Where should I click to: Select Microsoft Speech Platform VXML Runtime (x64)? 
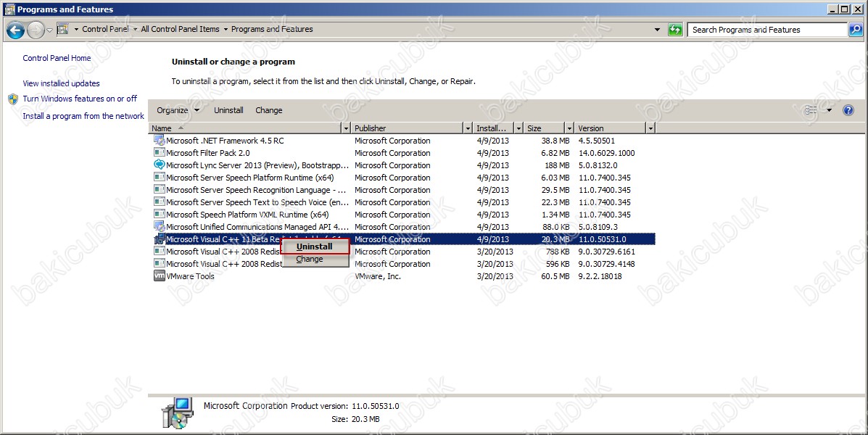click(247, 214)
